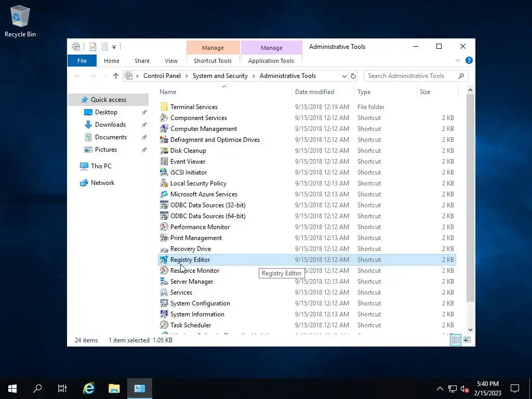Screen dimensions: 532x399
Task: Navigate to Control Panel in address bar
Action: tap(162, 76)
